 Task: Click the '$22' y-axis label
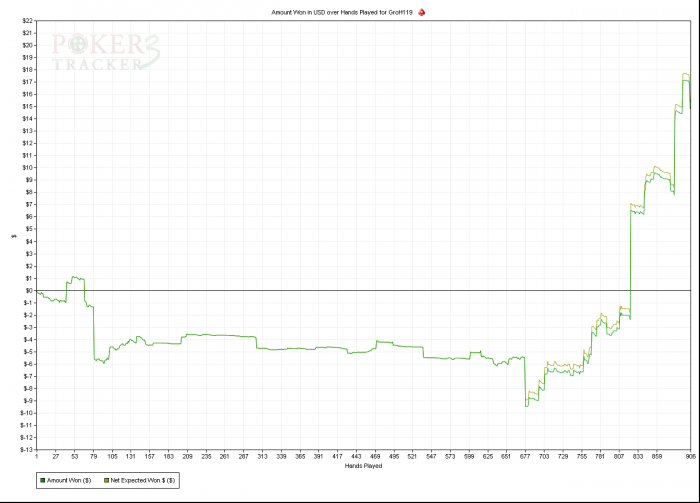[x=27, y=21]
